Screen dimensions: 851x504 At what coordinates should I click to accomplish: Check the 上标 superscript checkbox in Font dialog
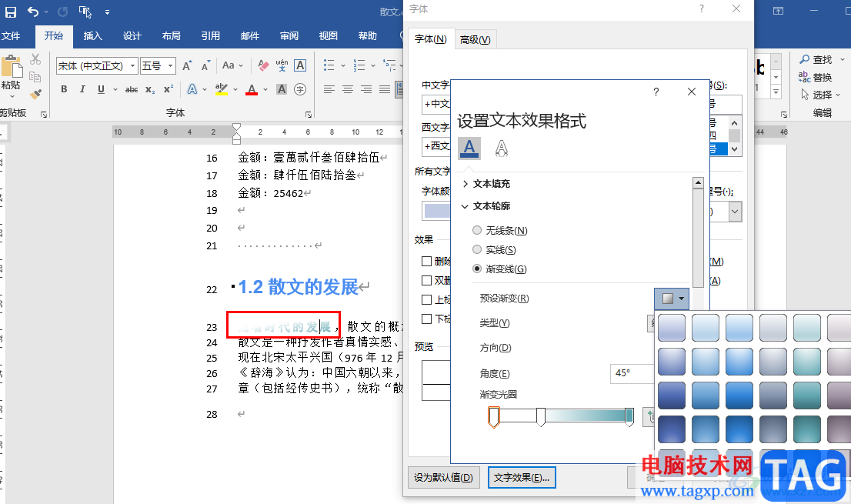coord(426,299)
